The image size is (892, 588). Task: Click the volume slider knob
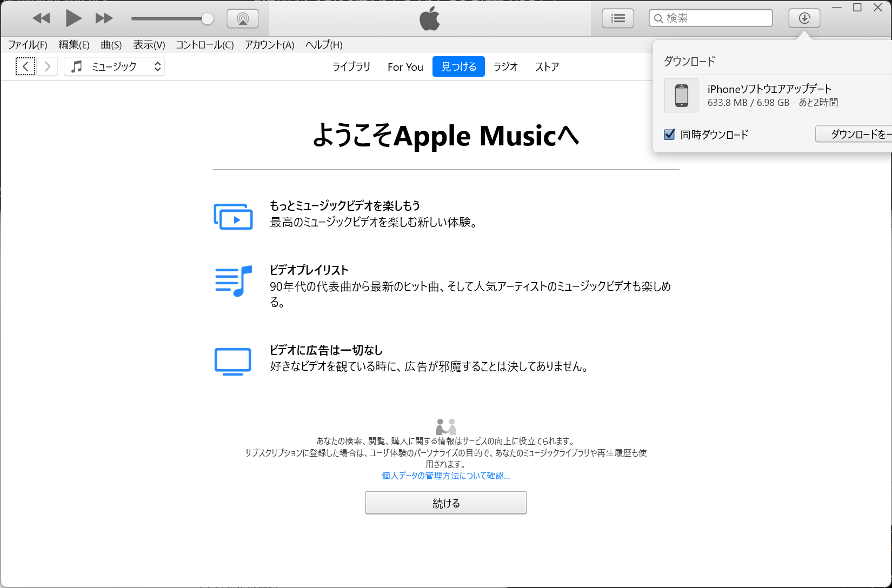tap(207, 19)
